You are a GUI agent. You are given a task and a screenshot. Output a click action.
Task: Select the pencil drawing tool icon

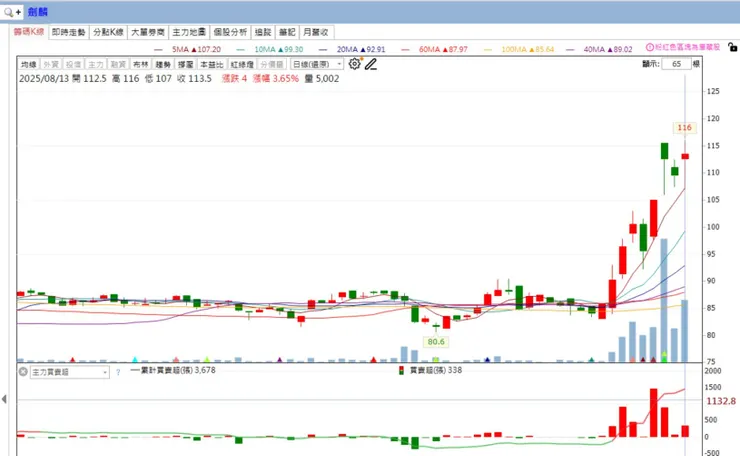[x=371, y=64]
